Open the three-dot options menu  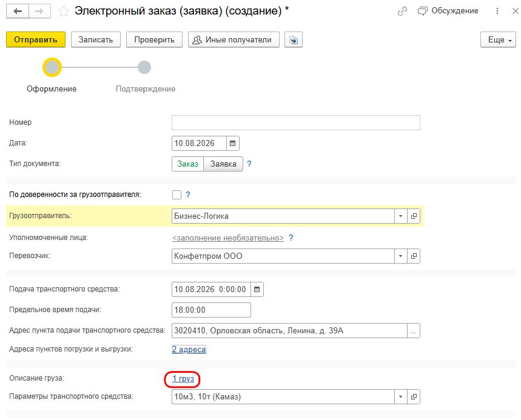497,11
